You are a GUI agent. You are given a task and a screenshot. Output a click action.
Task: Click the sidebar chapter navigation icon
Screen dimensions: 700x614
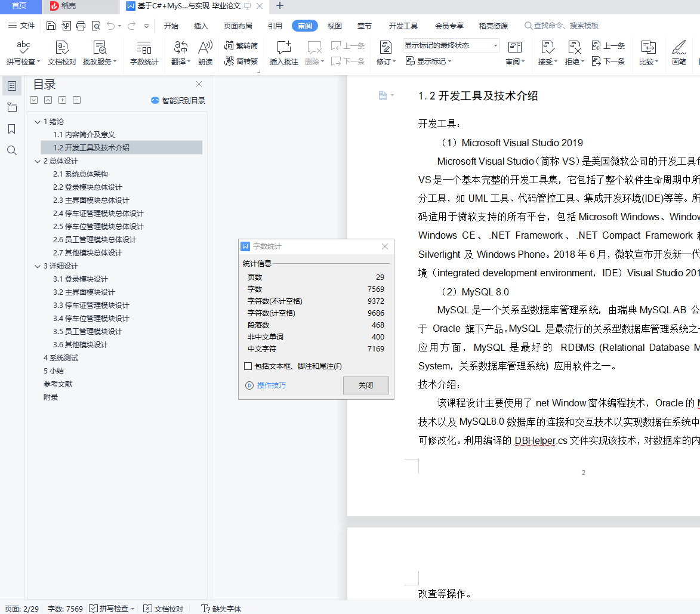coord(12,107)
